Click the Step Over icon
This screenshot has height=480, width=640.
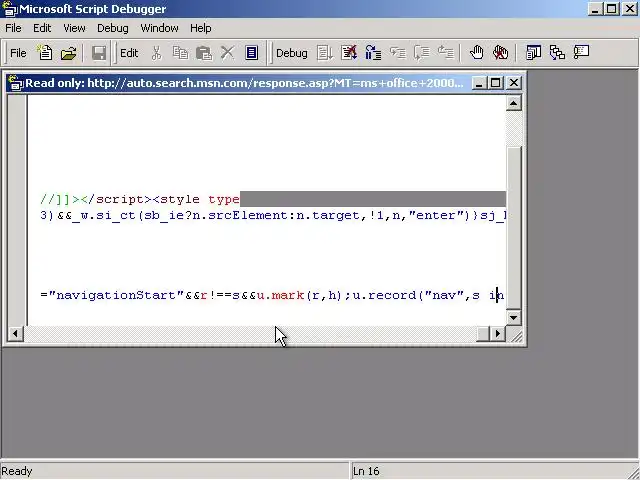(x=421, y=53)
